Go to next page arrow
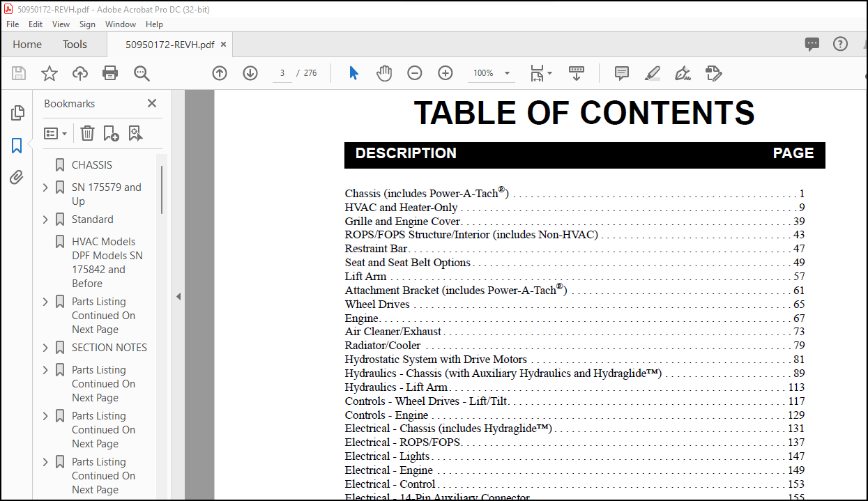 pyautogui.click(x=250, y=73)
